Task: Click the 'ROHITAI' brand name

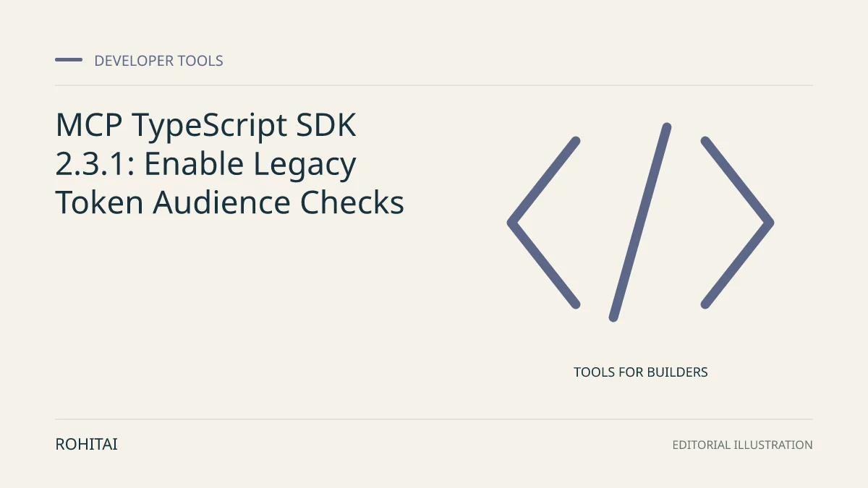Action: tap(86, 445)
